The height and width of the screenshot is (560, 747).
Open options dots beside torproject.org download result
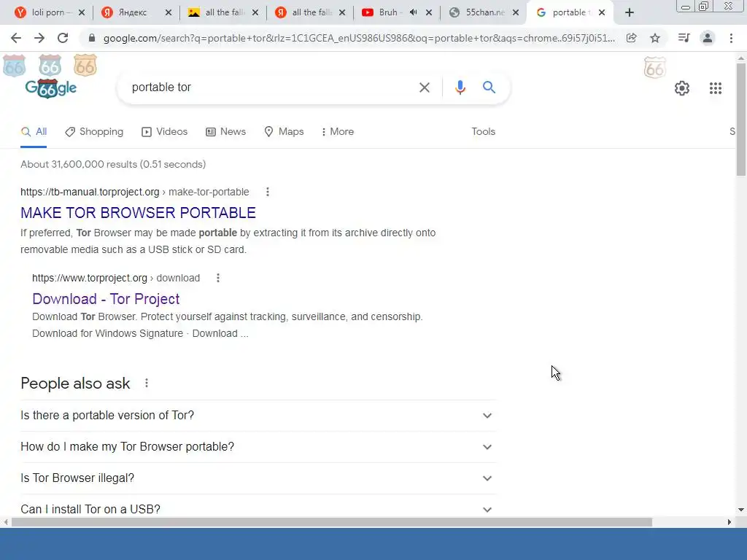217,278
